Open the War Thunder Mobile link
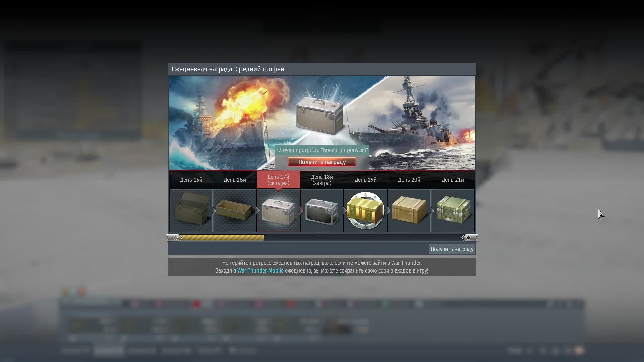Image resolution: width=644 pixels, height=362 pixels. click(x=260, y=270)
